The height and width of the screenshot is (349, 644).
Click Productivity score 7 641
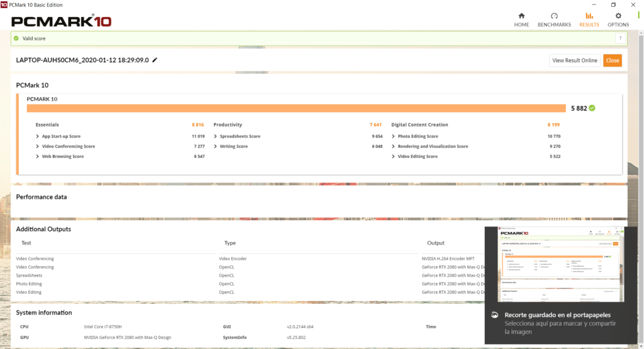tap(375, 125)
